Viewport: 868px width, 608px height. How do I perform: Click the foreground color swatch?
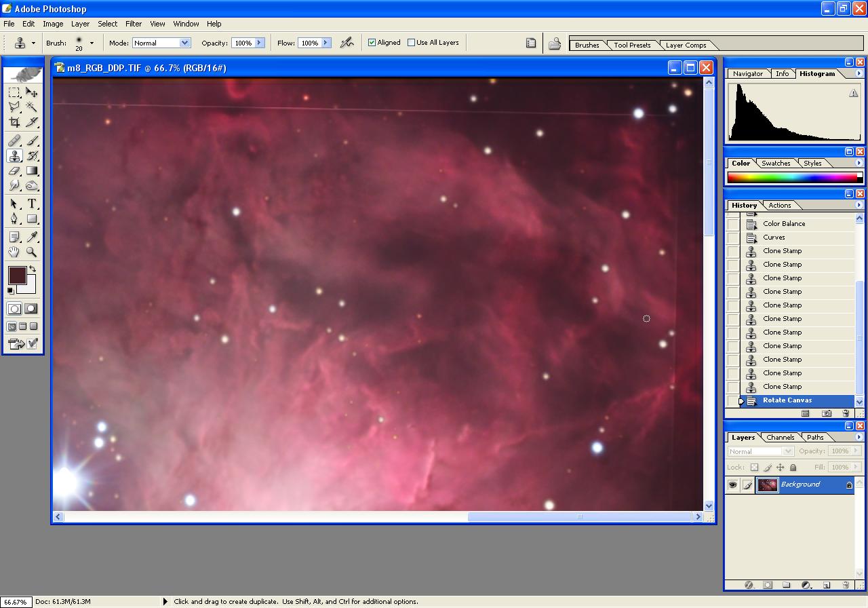coord(17,275)
